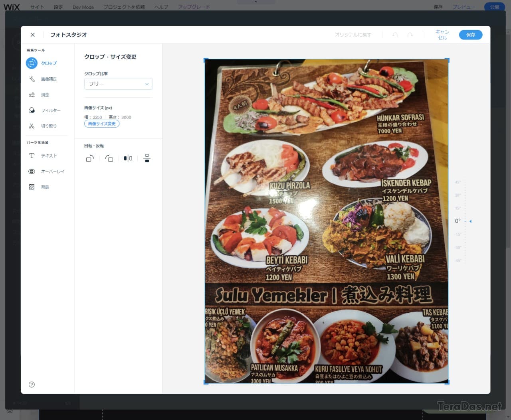Click the Wix logo in the editor bar
511x420 pixels.
pyautogui.click(x=12, y=7)
